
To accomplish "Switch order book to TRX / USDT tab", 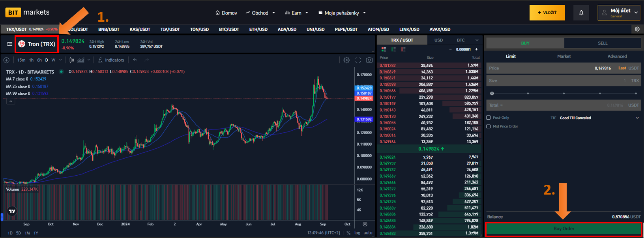I will tap(402, 40).
